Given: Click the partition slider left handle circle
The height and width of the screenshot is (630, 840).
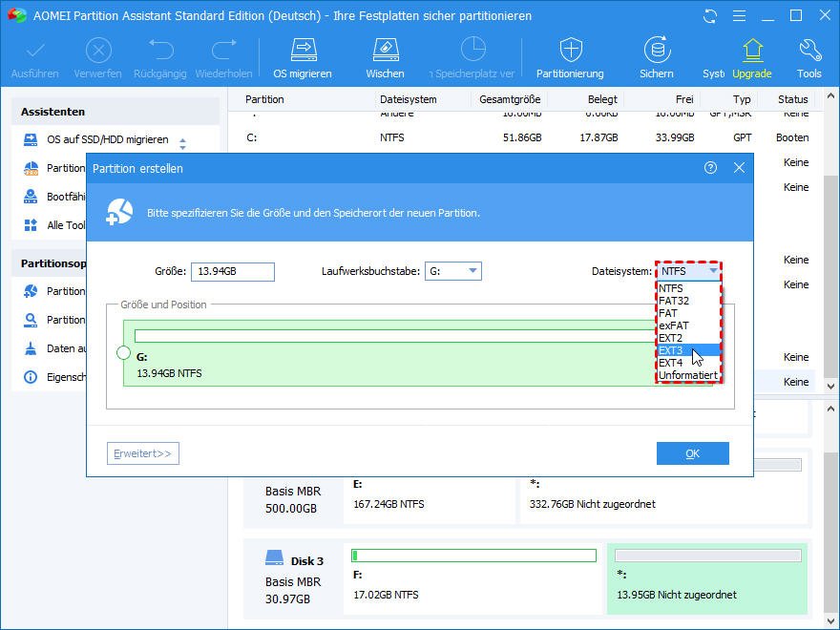Looking at the screenshot, I should (x=124, y=352).
